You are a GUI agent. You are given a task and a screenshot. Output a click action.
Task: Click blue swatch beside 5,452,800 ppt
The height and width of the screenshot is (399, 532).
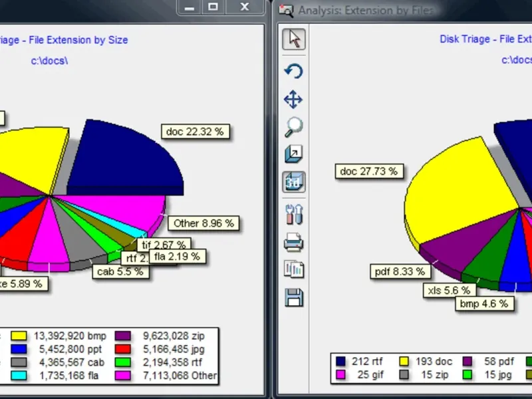19,349
